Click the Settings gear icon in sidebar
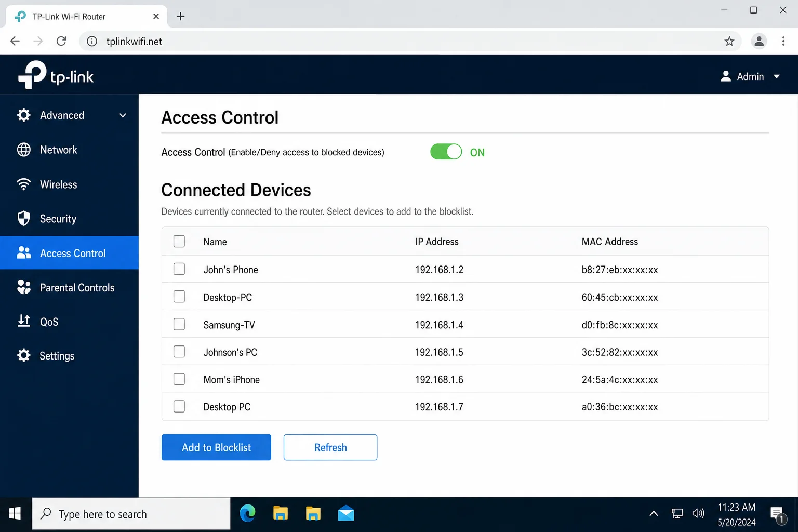798x532 pixels. click(x=24, y=355)
